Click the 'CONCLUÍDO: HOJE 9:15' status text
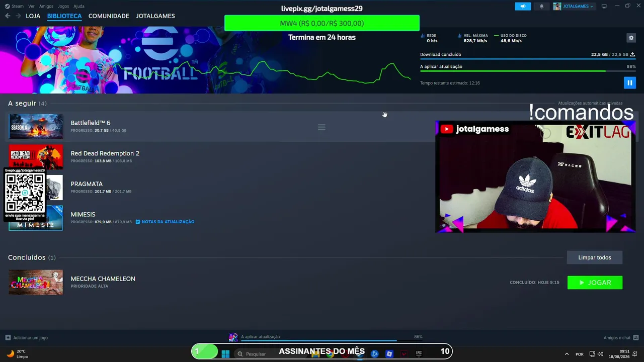Image resolution: width=644 pixels, height=362 pixels. point(534,283)
